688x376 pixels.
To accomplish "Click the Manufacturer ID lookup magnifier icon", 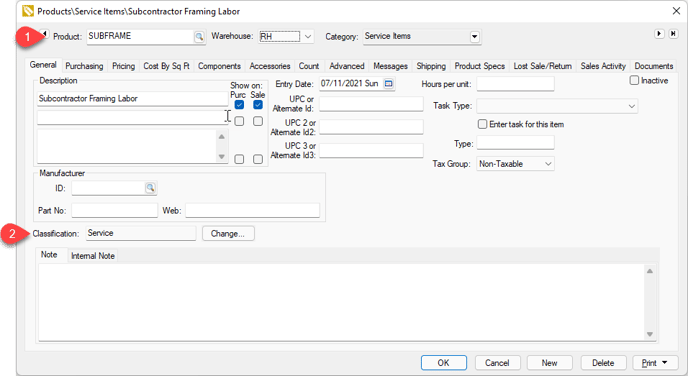I will 150,188.
